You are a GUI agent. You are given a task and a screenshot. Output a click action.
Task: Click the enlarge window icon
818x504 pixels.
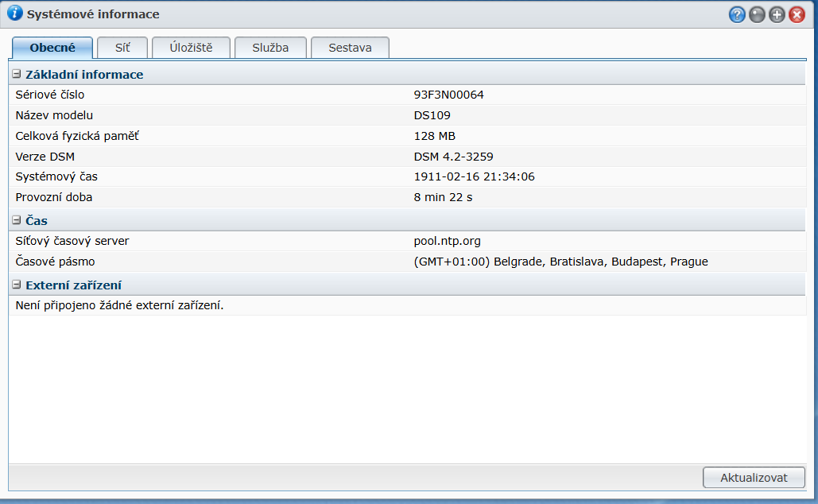pyautogui.click(x=776, y=14)
